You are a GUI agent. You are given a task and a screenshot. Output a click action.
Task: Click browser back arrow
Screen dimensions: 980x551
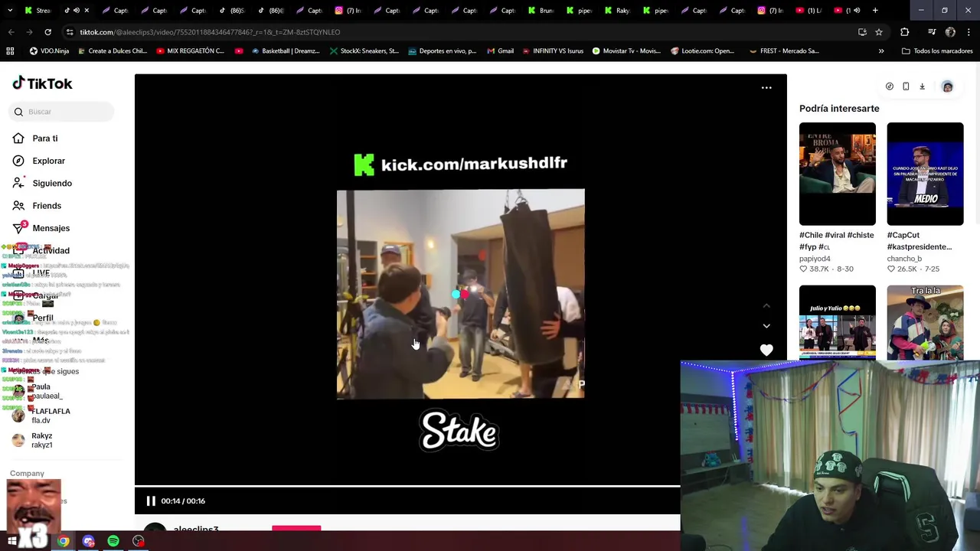coord(11,32)
